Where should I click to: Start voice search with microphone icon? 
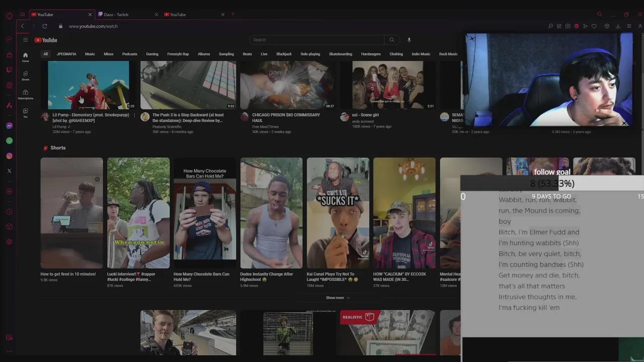(409, 40)
